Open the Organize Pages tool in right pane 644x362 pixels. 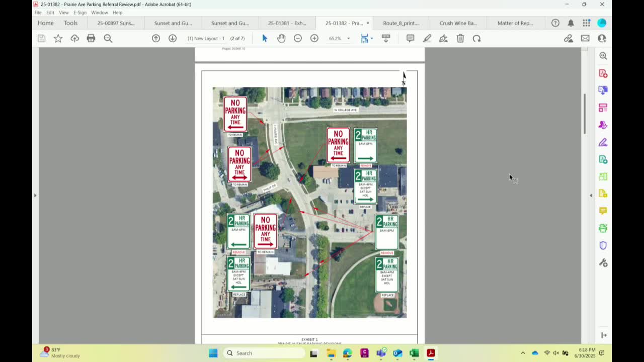pos(603,108)
